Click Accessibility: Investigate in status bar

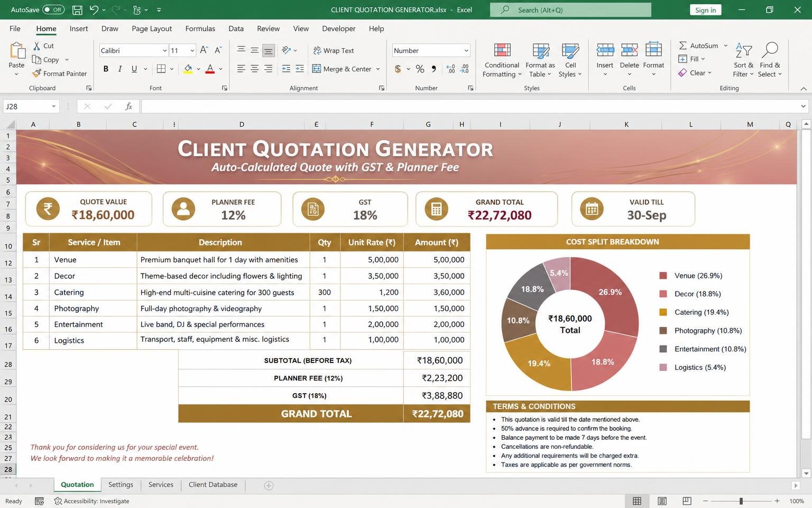click(x=91, y=501)
